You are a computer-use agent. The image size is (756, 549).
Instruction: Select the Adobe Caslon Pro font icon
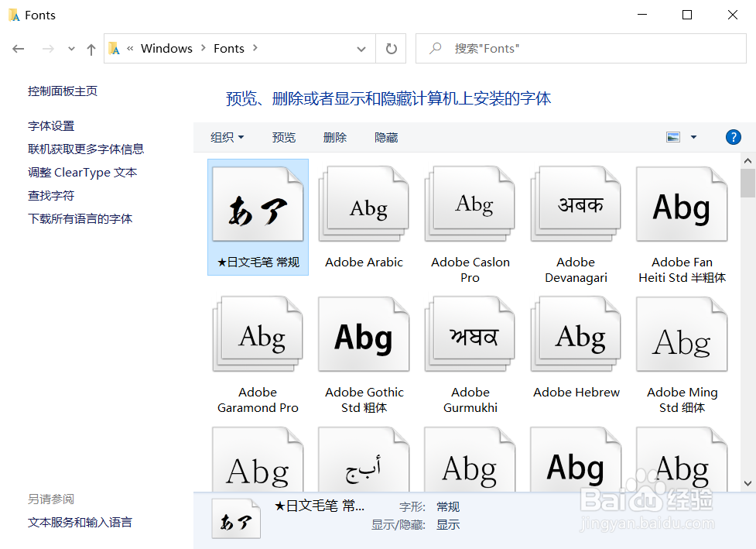(x=470, y=204)
